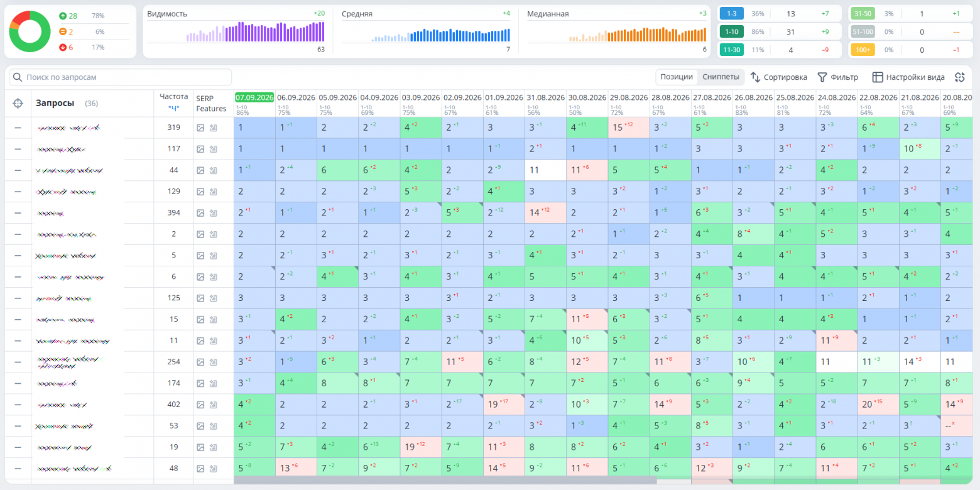Click the blue "Ч" frequency type selector
Image resolution: width=980 pixels, height=490 pixels.
click(174, 108)
